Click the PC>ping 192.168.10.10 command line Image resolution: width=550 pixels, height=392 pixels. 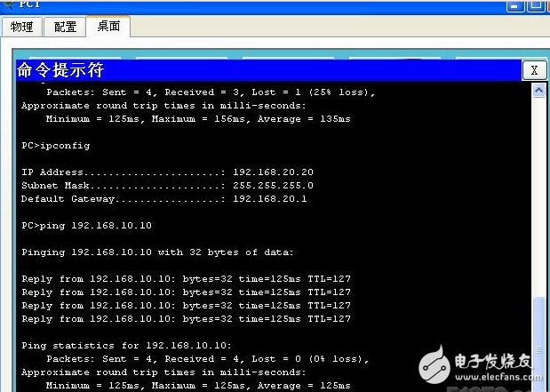tap(86, 226)
